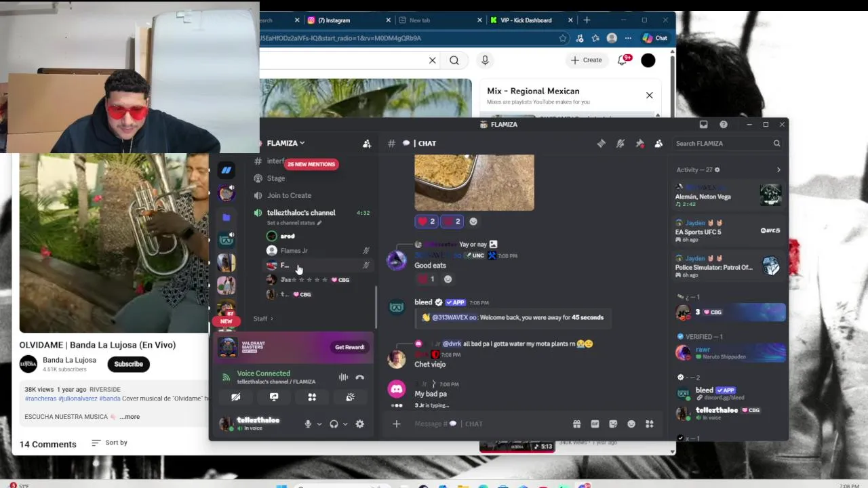Subscribe to Banda La Lujosa
The height and width of the screenshot is (488, 868).
(x=128, y=364)
